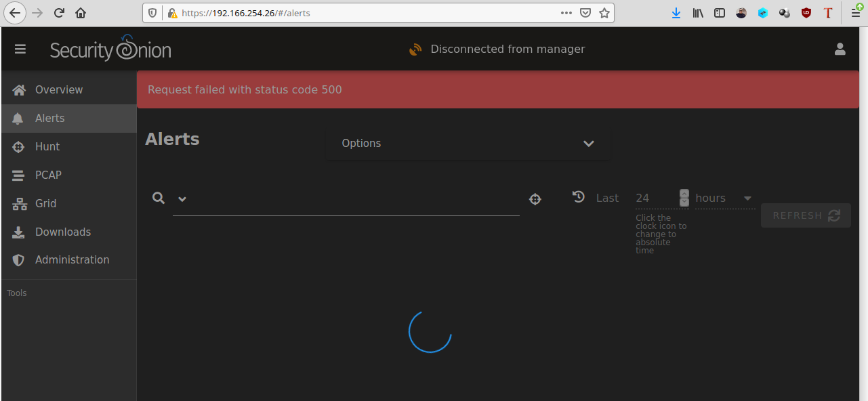Image resolution: width=868 pixels, height=401 pixels.
Task: Click the Pocket save icon
Action: [585, 13]
